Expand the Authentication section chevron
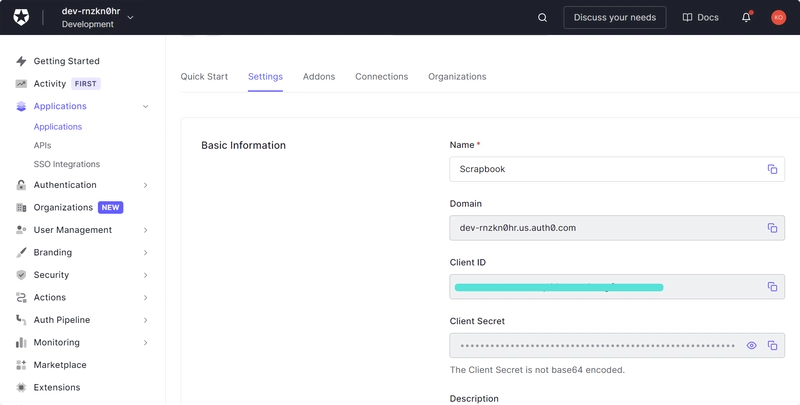This screenshot has height=405, width=800. click(145, 185)
